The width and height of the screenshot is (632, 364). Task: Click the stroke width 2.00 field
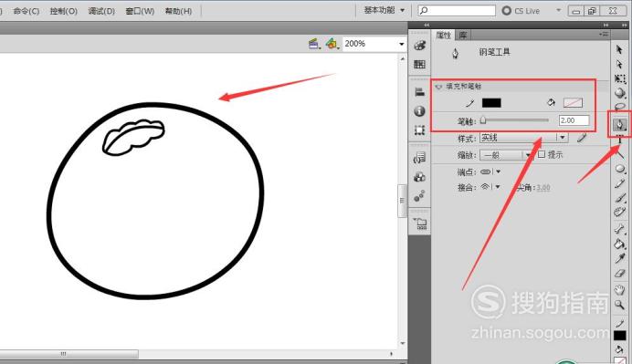coord(574,120)
